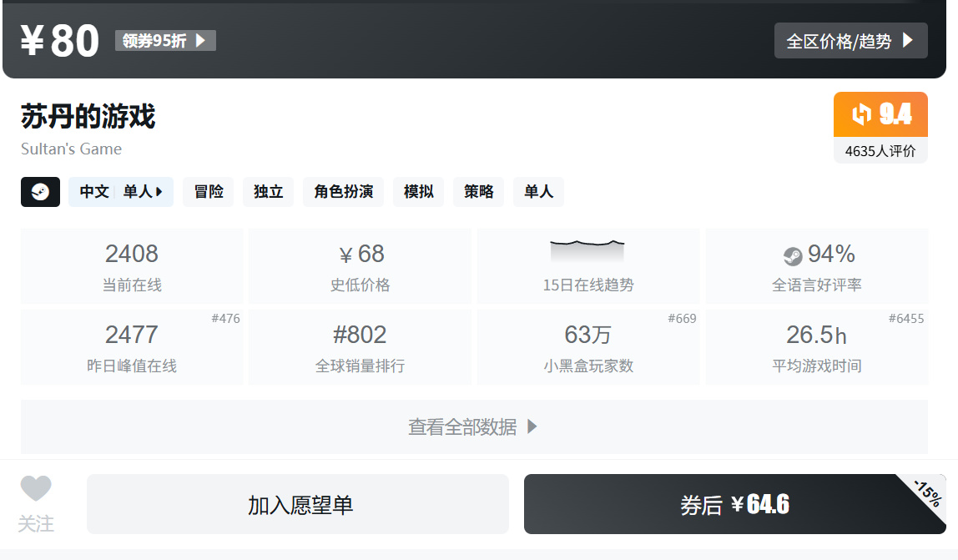
Task: Click the subtitle Sultan's Game
Action: click(72, 149)
